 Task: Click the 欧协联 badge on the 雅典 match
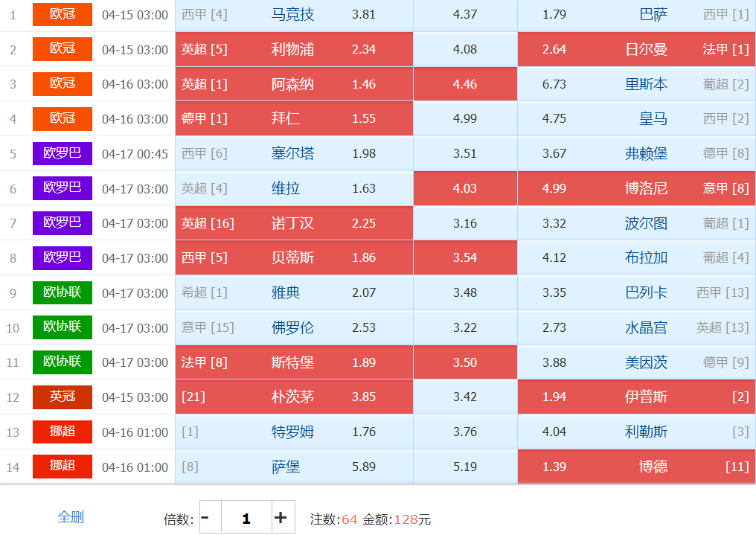pyautogui.click(x=63, y=292)
